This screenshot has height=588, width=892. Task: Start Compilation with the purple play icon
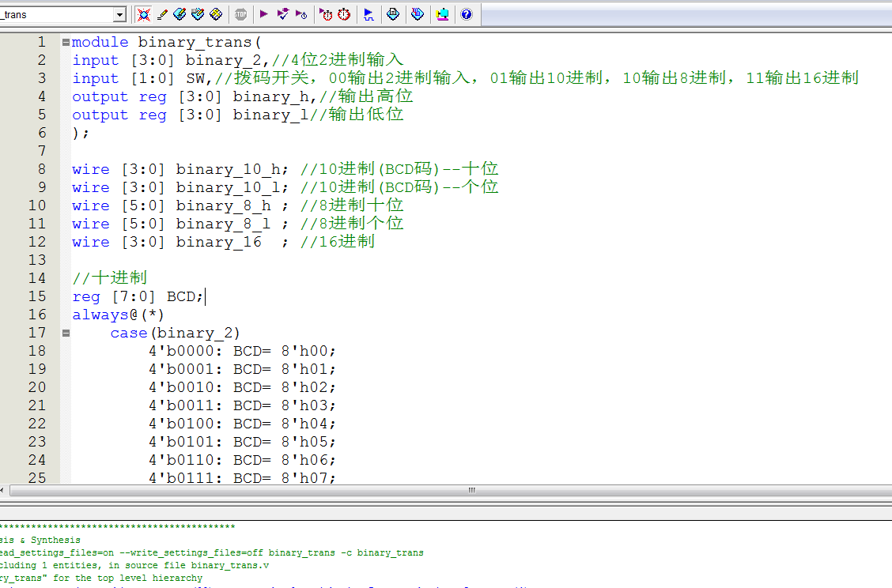click(264, 14)
